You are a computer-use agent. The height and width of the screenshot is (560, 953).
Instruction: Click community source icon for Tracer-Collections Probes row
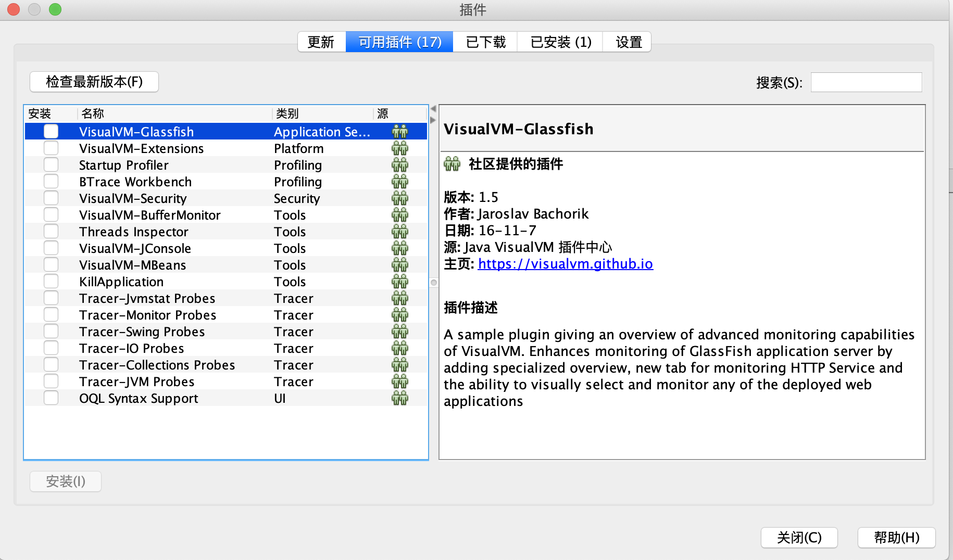(400, 365)
